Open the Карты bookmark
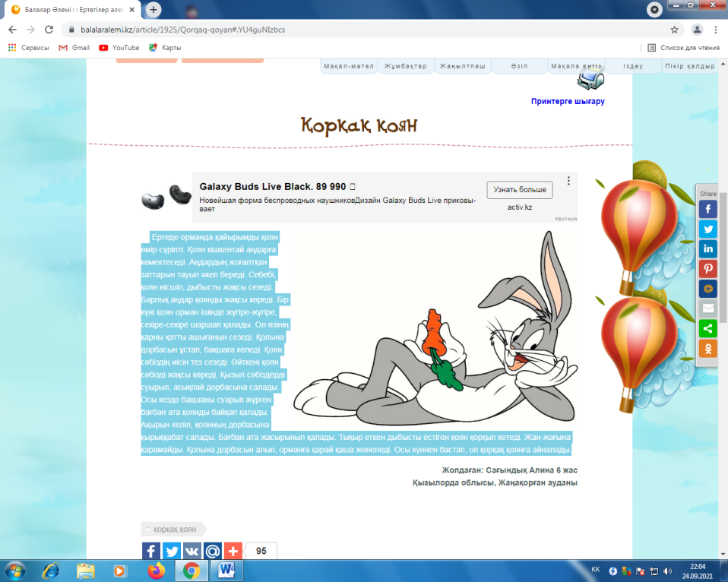Image resolution: width=728 pixels, height=582 pixels. pos(165,47)
